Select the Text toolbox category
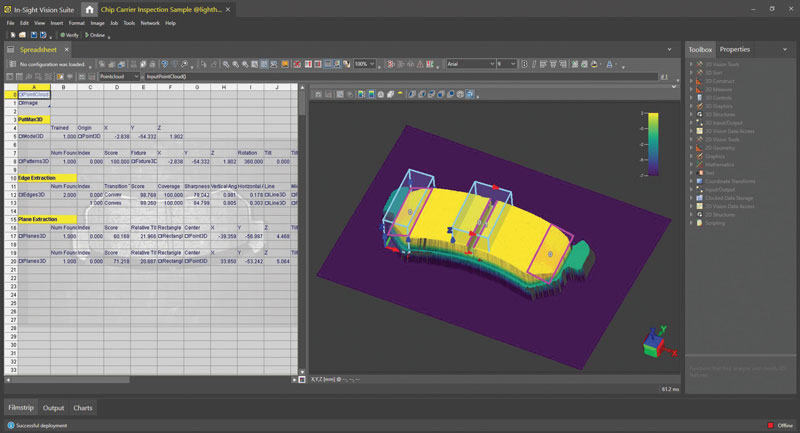Screen dimensions: 800x433 710,173
